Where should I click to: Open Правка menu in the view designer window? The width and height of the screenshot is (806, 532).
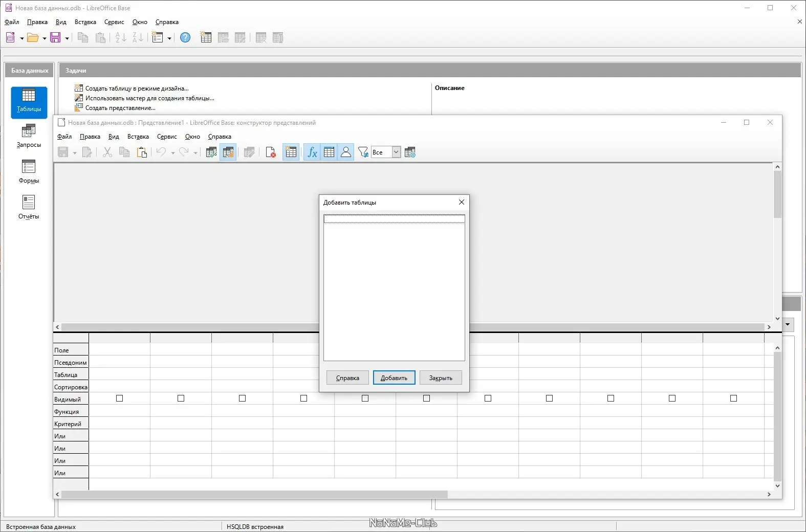90,137
